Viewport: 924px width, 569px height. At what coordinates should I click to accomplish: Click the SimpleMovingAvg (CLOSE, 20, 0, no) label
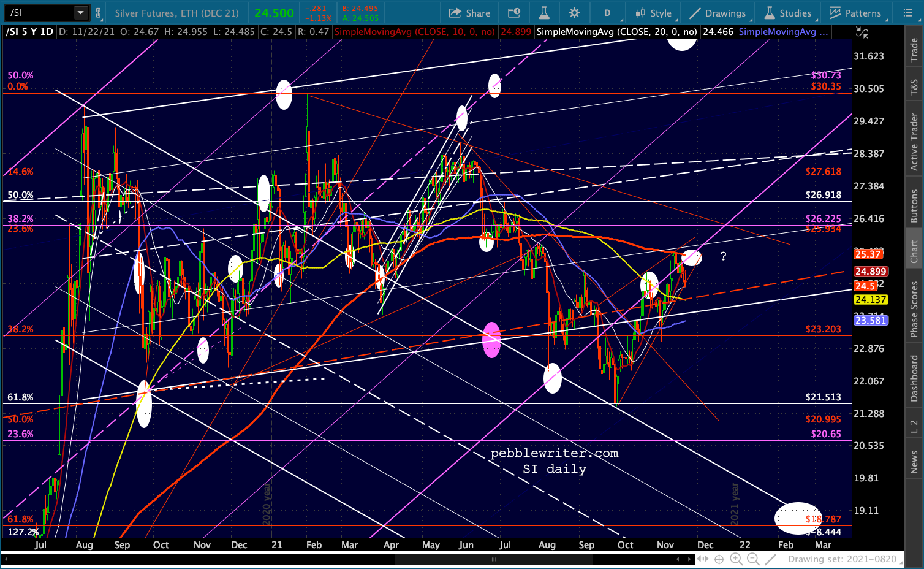(x=616, y=32)
